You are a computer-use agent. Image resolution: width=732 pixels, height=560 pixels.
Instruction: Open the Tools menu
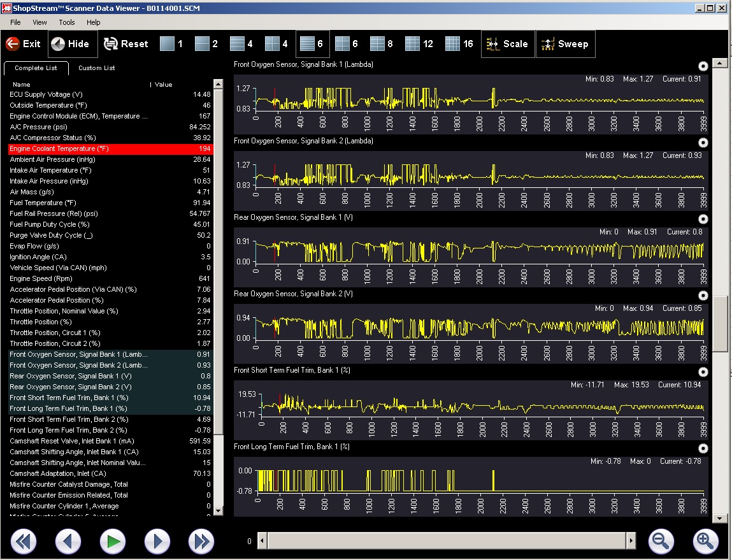pos(67,22)
